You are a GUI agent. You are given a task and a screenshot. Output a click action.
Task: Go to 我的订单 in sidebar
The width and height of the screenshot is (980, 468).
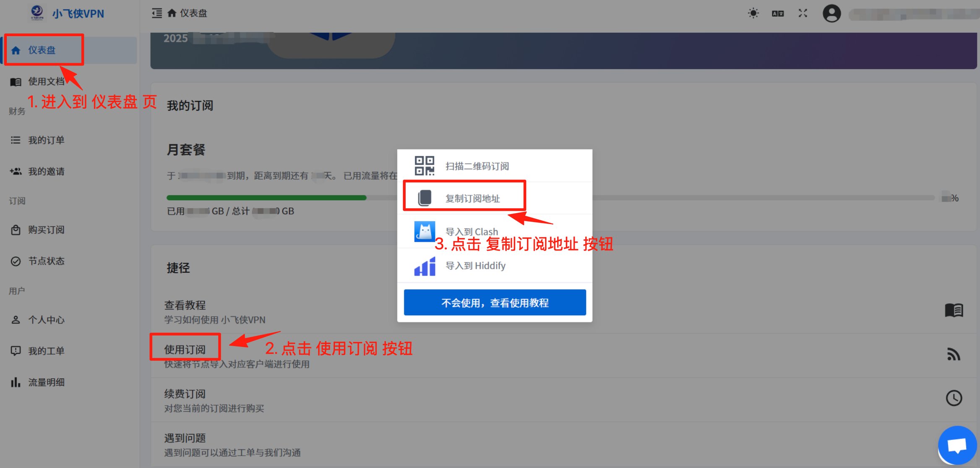tap(46, 140)
